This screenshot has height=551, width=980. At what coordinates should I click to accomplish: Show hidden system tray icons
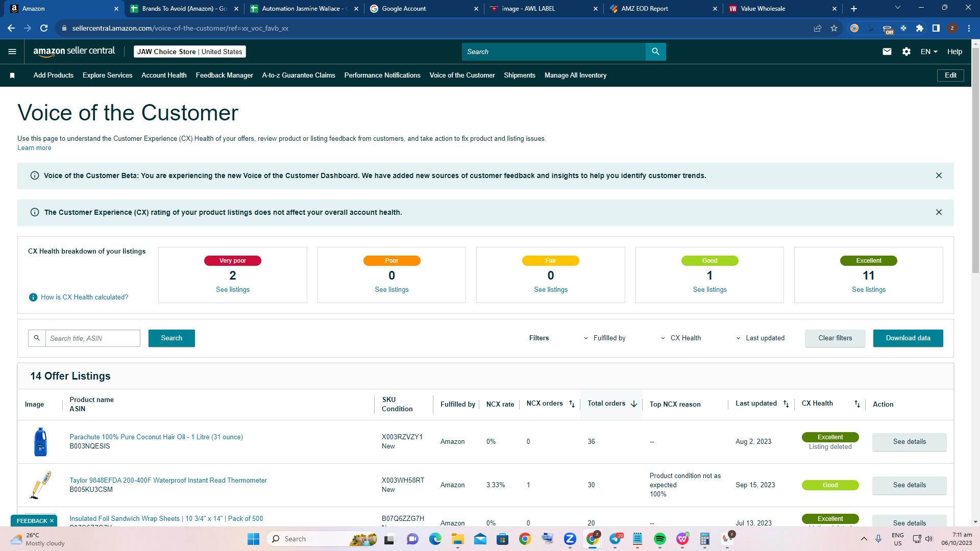pyautogui.click(x=864, y=539)
